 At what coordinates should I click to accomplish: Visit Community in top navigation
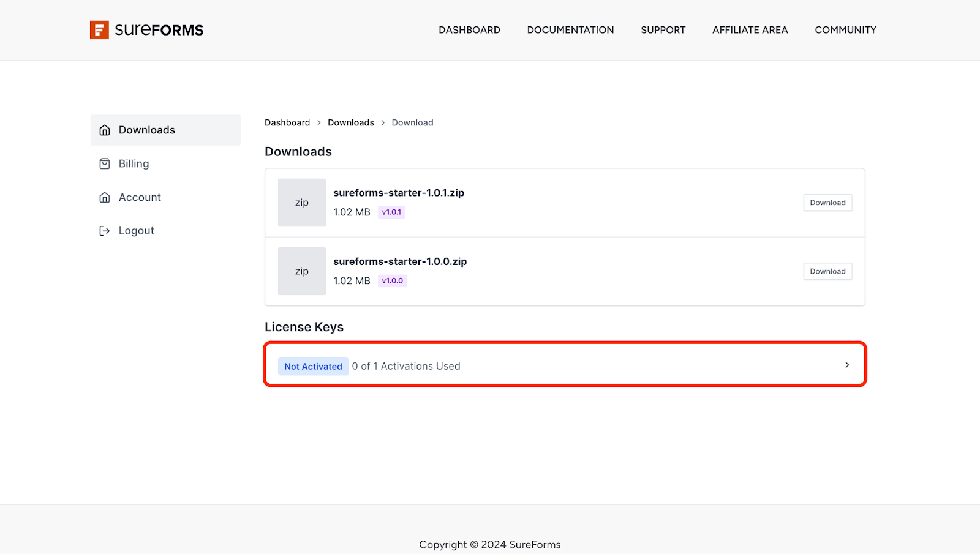(845, 30)
